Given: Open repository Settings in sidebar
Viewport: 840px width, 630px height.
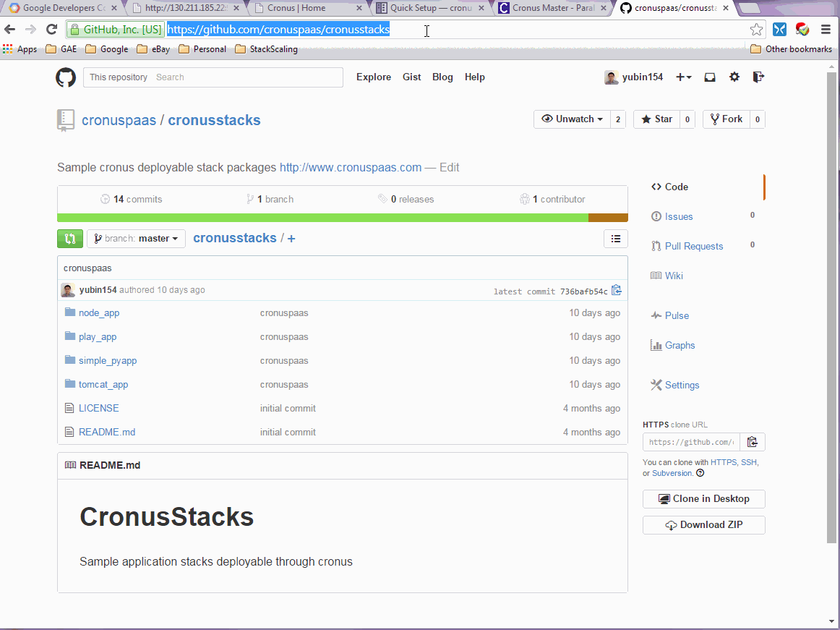Looking at the screenshot, I should [682, 385].
